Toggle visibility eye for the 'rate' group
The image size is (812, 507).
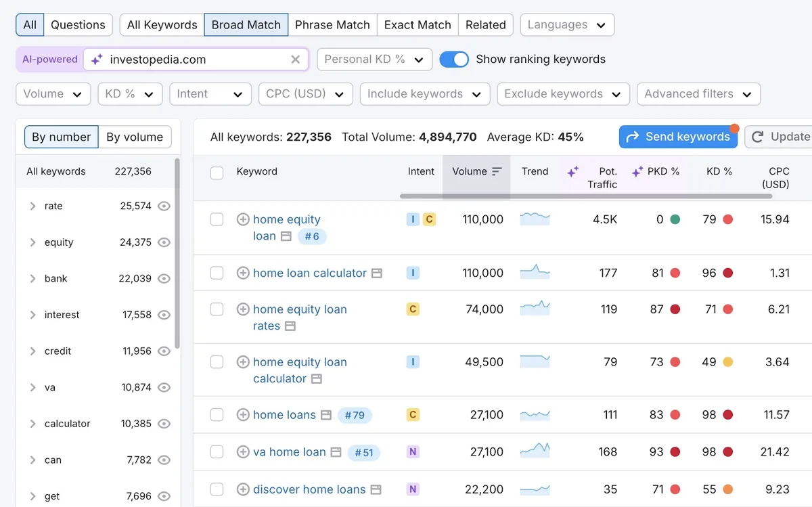(x=164, y=206)
